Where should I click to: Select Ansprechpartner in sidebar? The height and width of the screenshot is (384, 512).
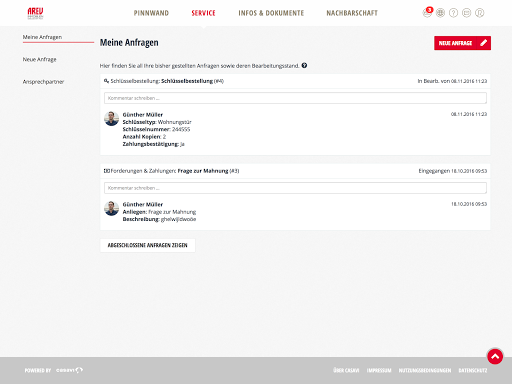coord(43,82)
